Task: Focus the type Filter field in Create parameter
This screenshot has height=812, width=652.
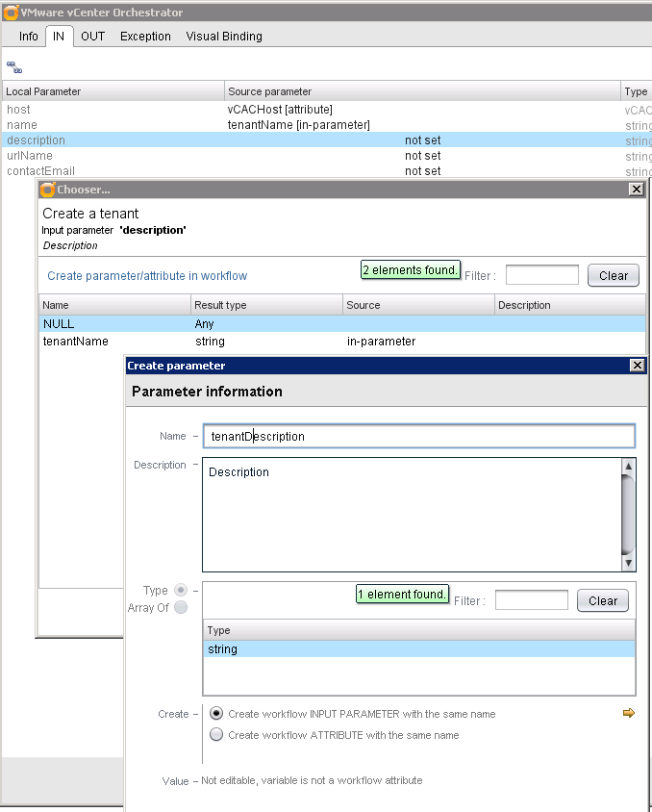Action: [532, 600]
